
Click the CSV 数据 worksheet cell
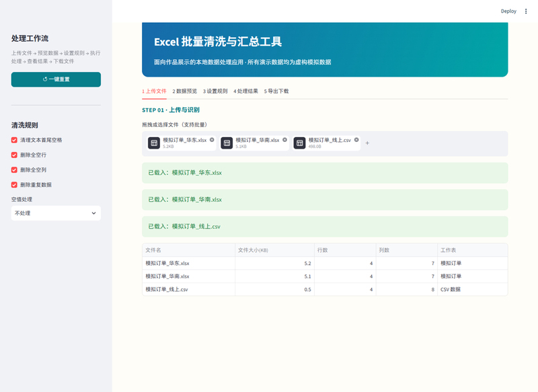pos(473,289)
